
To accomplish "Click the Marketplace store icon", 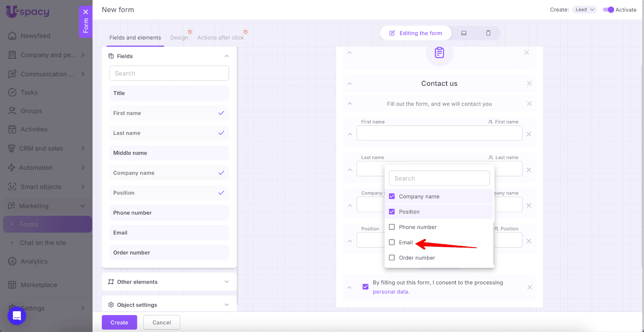I will 12,285.
